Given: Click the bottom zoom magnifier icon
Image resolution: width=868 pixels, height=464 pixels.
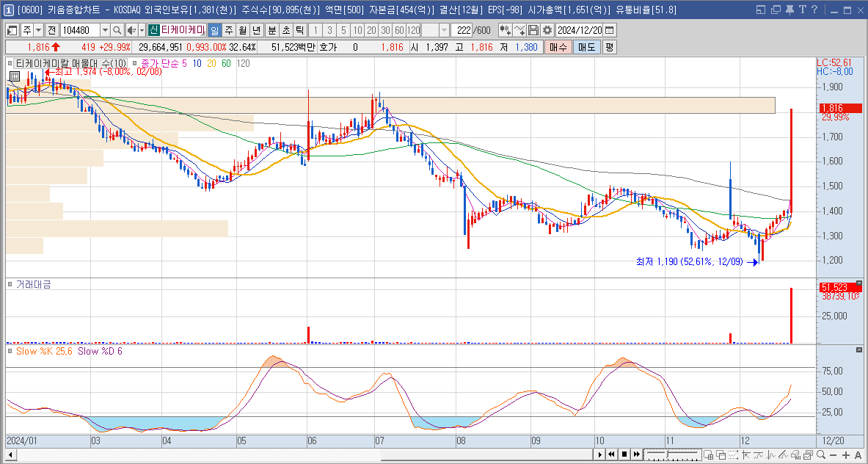Looking at the screenshot, I should point(821,454).
